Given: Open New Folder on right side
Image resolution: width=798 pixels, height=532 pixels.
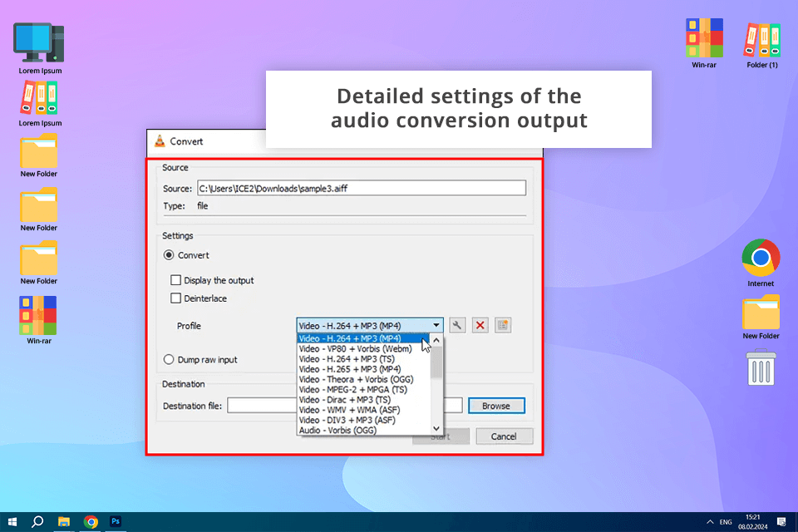Looking at the screenshot, I should click(x=761, y=312).
